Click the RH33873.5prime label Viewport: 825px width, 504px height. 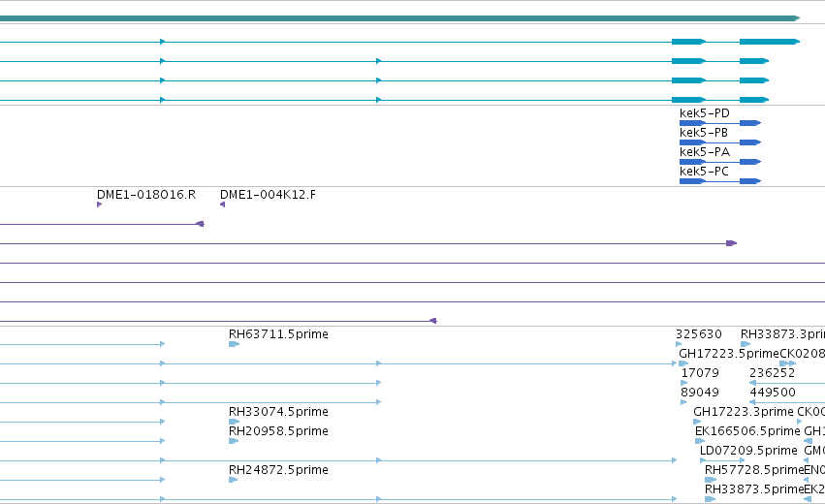(x=754, y=489)
